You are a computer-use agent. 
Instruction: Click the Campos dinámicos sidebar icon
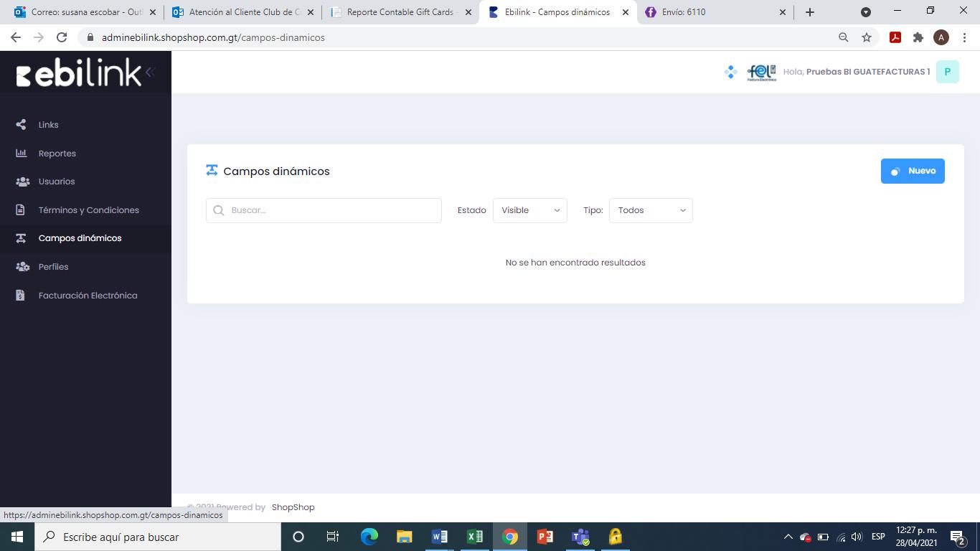[x=21, y=238]
